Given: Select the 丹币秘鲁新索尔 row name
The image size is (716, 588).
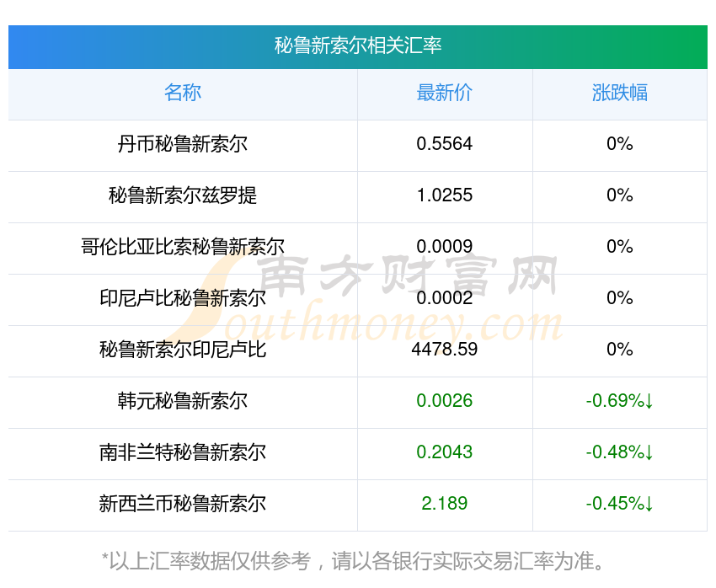Looking at the screenshot, I should 183,144.
